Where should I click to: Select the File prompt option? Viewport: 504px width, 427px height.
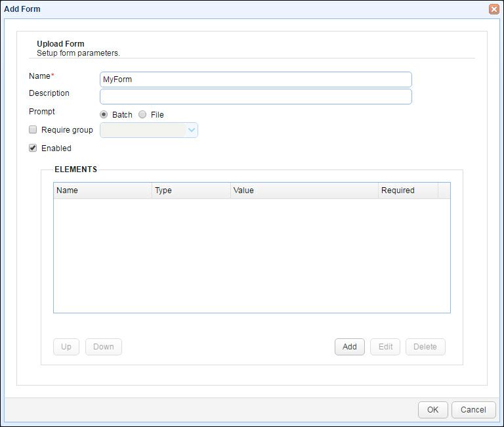(142, 114)
